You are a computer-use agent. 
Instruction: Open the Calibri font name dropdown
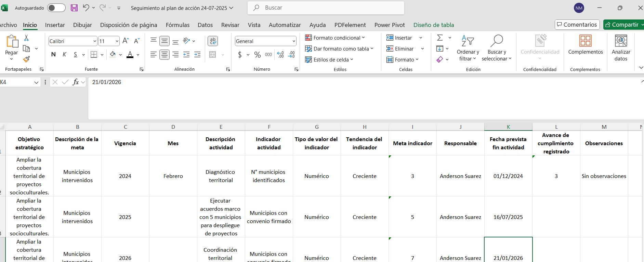point(95,41)
